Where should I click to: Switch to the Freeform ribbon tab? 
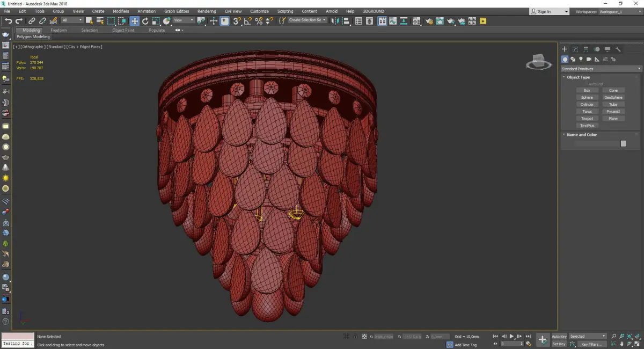pyautogui.click(x=58, y=30)
